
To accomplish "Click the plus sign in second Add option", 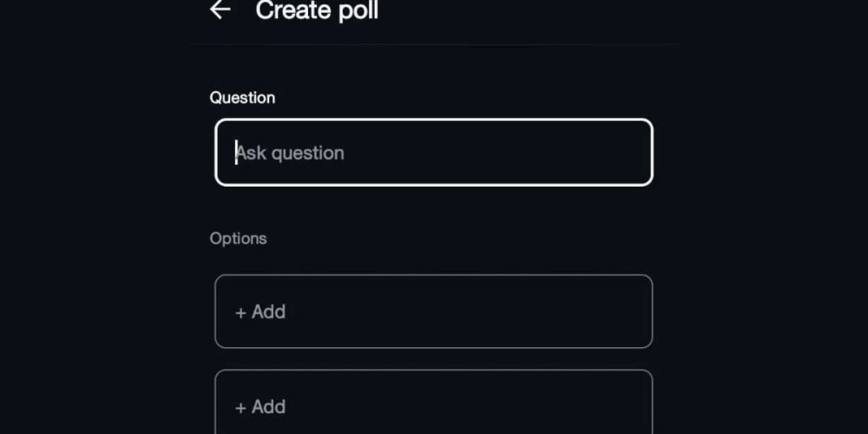I will [x=240, y=408].
